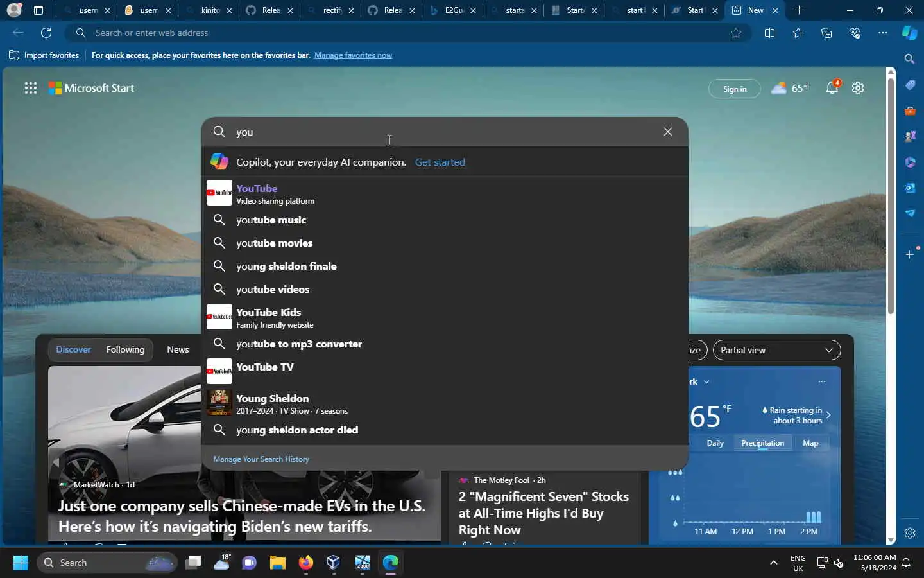The image size is (924, 578).
Task: Select 'youtube to mp3 converter' suggestion
Action: click(x=445, y=344)
